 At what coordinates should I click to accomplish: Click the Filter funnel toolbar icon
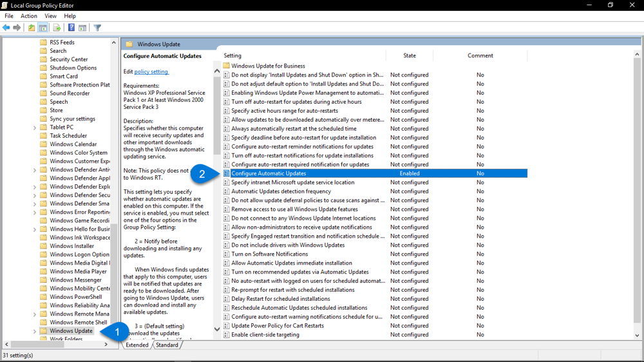[97, 28]
